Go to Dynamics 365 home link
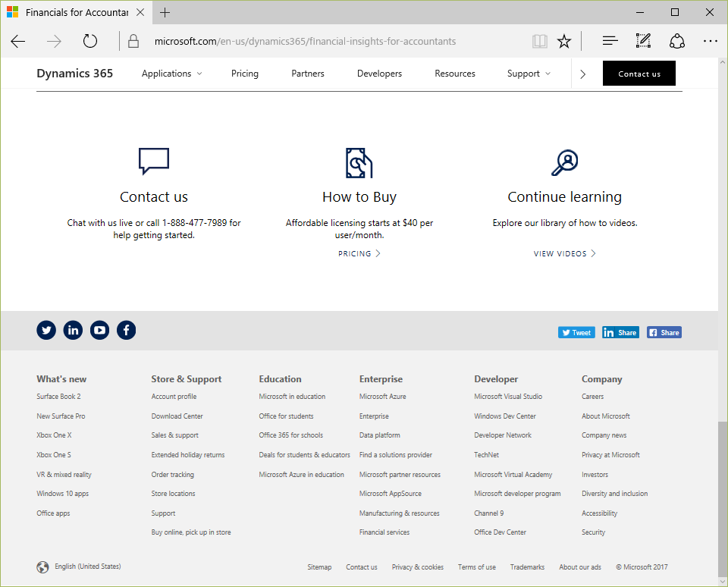This screenshot has height=587, width=728. pyautogui.click(x=75, y=74)
